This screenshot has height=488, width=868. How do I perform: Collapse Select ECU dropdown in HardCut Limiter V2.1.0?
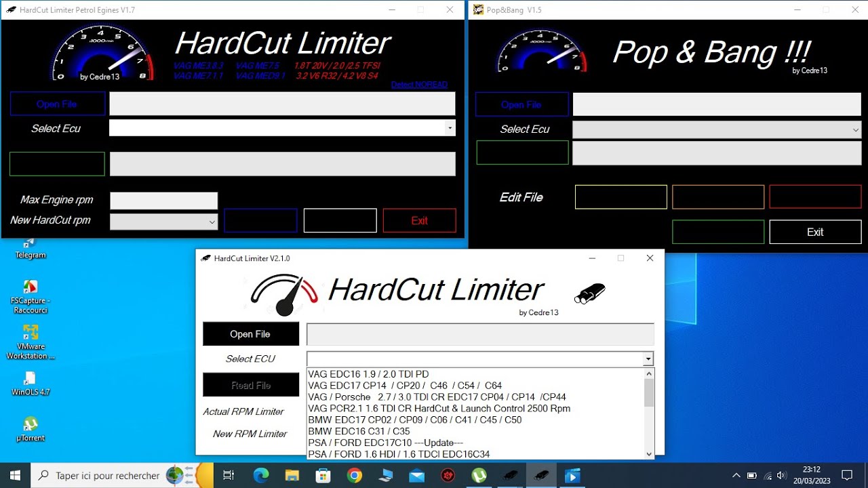[648, 359]
